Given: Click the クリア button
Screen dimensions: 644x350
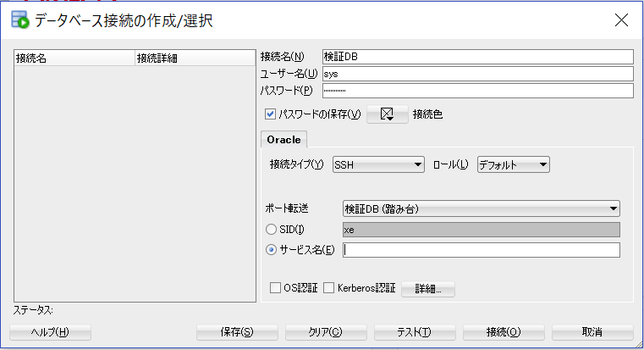Looking at the screenshot, I should click(326, 332).
